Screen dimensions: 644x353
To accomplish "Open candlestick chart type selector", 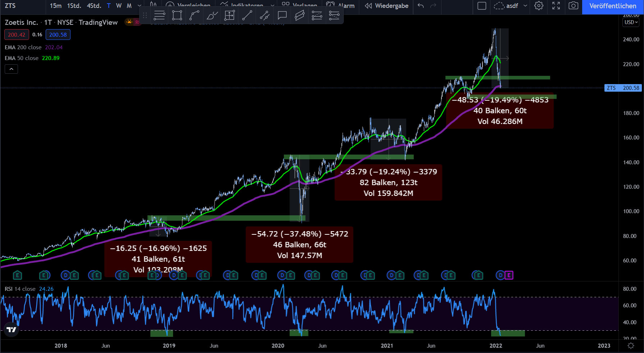I will (x=153, y=5).
